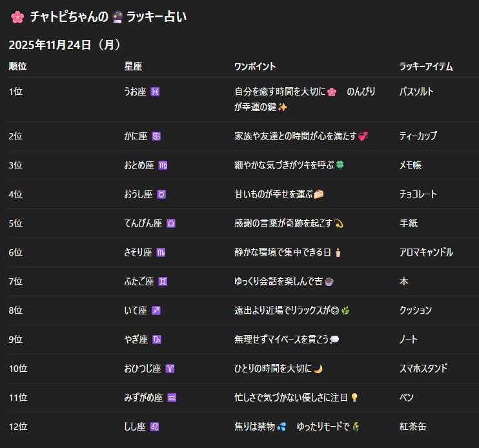Select the Sagittarius symbol beside いて座
The width and height of the screenshot is (479, 448).
(156, 311)
